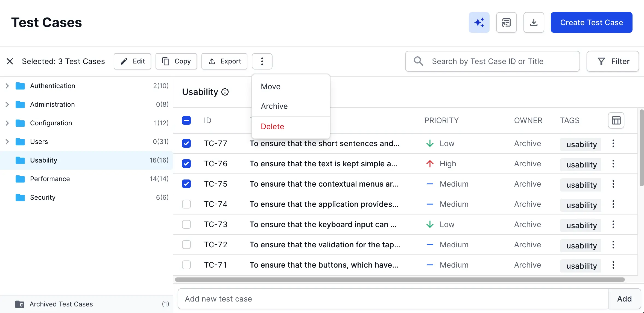
Task: Click the download icon button
Action: point(534,22)
